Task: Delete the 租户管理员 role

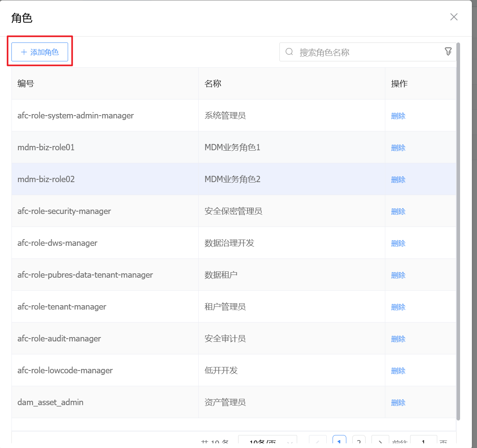Action: pos(398,307)
